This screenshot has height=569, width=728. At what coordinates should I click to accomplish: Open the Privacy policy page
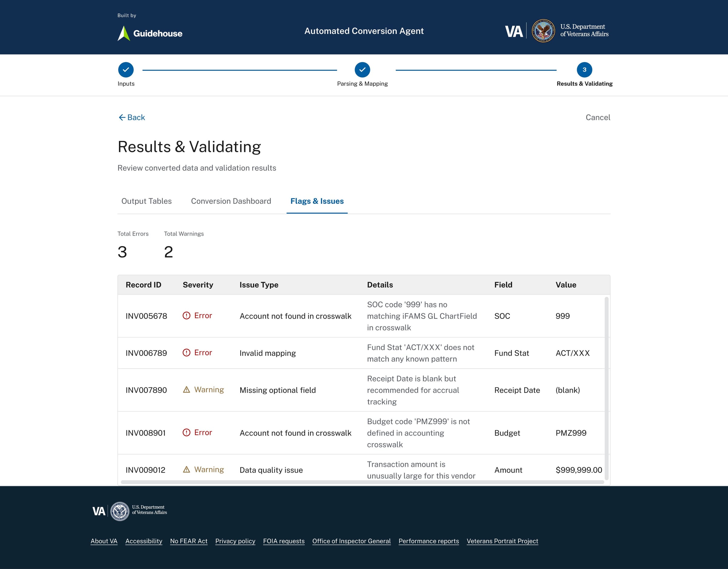click(x=235, y=541)
